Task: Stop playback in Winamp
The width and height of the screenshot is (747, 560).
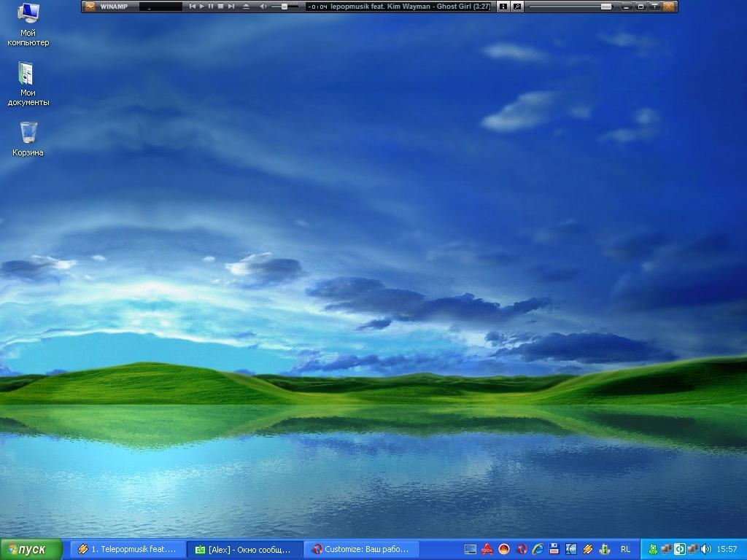Action: coord(221,7)
